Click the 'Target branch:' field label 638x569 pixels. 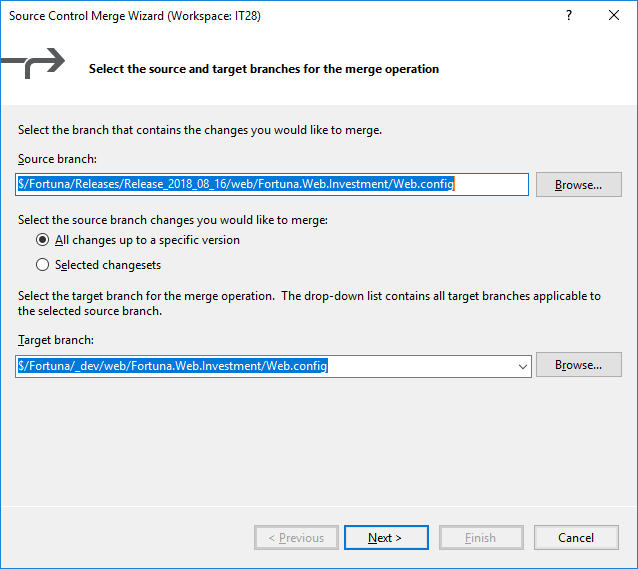tap(56, 341)
